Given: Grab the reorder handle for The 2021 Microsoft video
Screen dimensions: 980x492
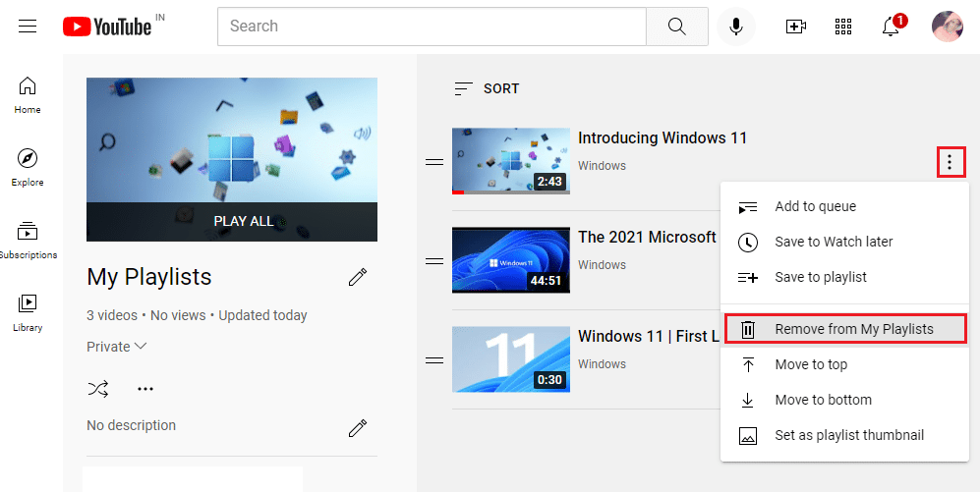Looking at the screenshot, I should point(434,261).
